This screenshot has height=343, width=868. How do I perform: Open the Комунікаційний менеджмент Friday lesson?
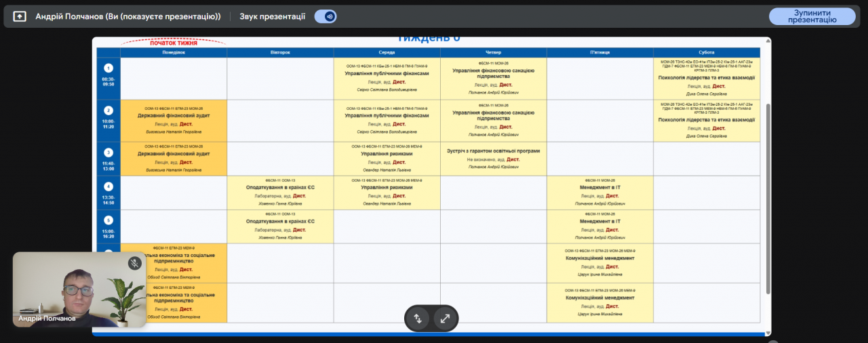tap(599, 258)
